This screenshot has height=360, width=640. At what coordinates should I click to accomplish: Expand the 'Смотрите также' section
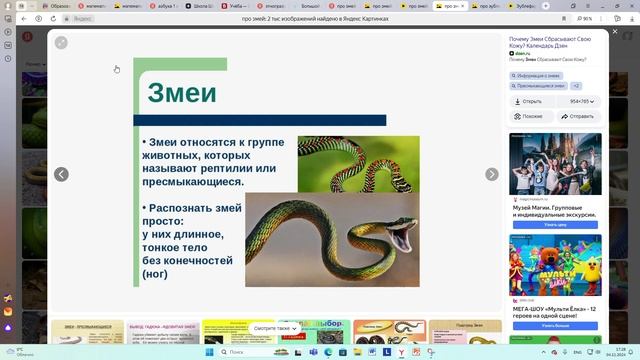(x=275, y=328)
